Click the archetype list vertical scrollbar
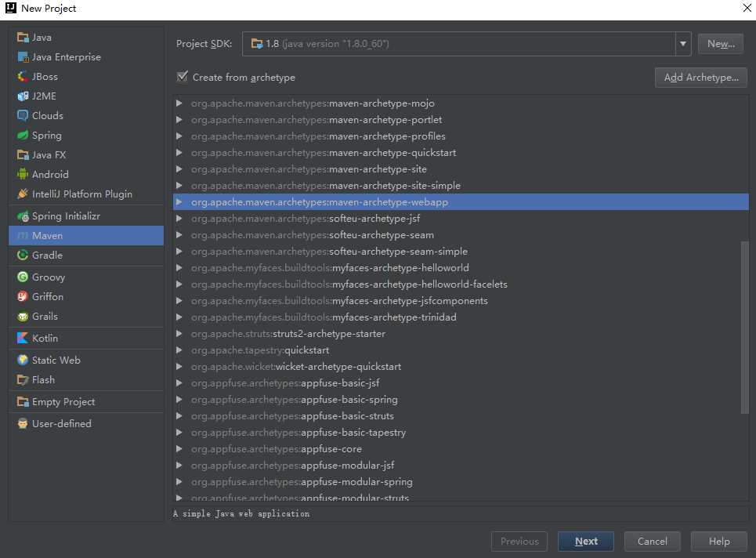 tap(744, 327)
